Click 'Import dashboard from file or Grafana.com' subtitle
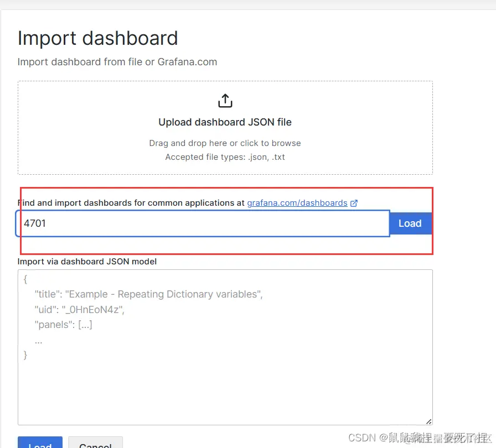 [x=117, y=62]
